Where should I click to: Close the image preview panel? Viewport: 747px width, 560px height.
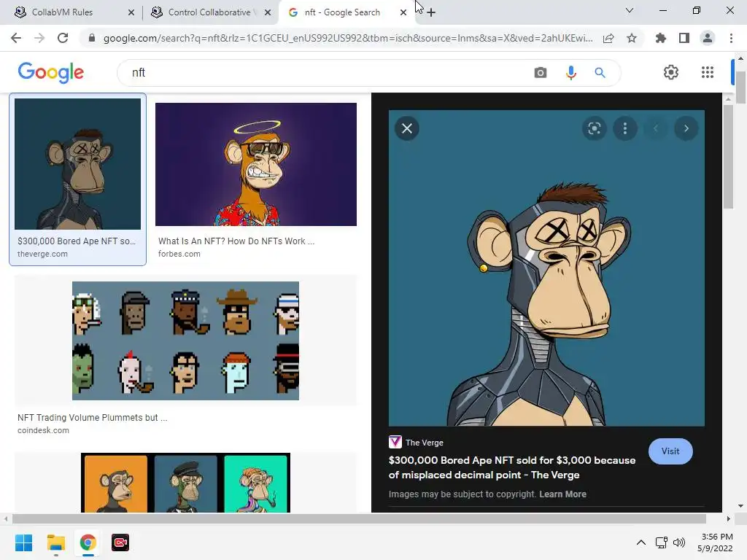click(x=407, y=128)
